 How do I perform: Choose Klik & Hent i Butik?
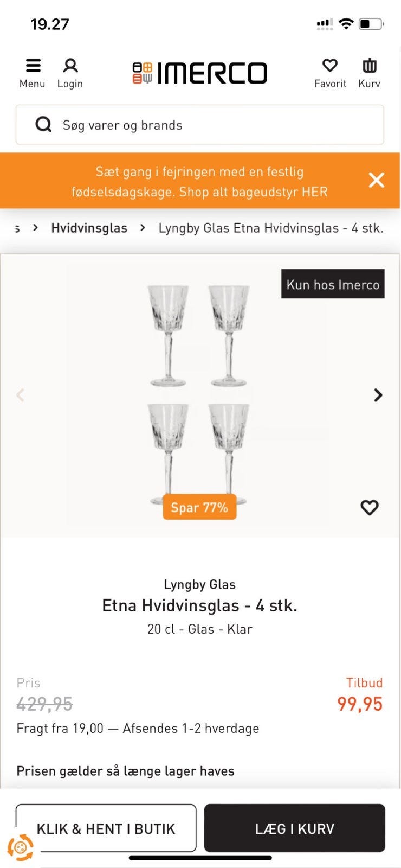click(x=106, y=828)
